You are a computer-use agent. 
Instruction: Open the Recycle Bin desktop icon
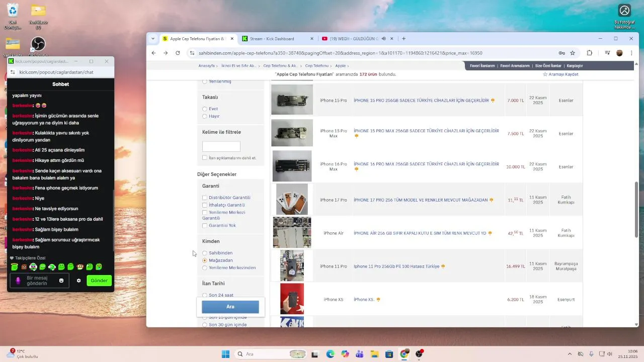[x=13, y=16]
